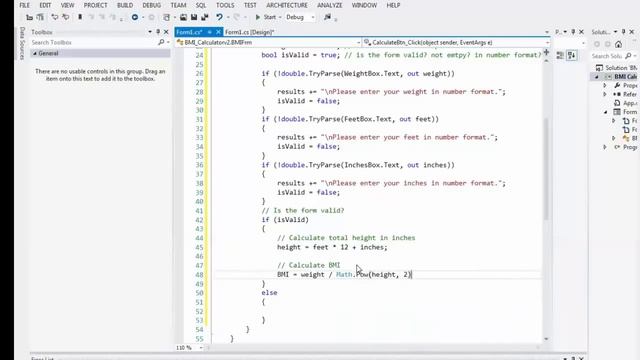Toggle auto-hide pin on Toolbox
This screenshot has height=360, width=640.
tap(158, 32)
